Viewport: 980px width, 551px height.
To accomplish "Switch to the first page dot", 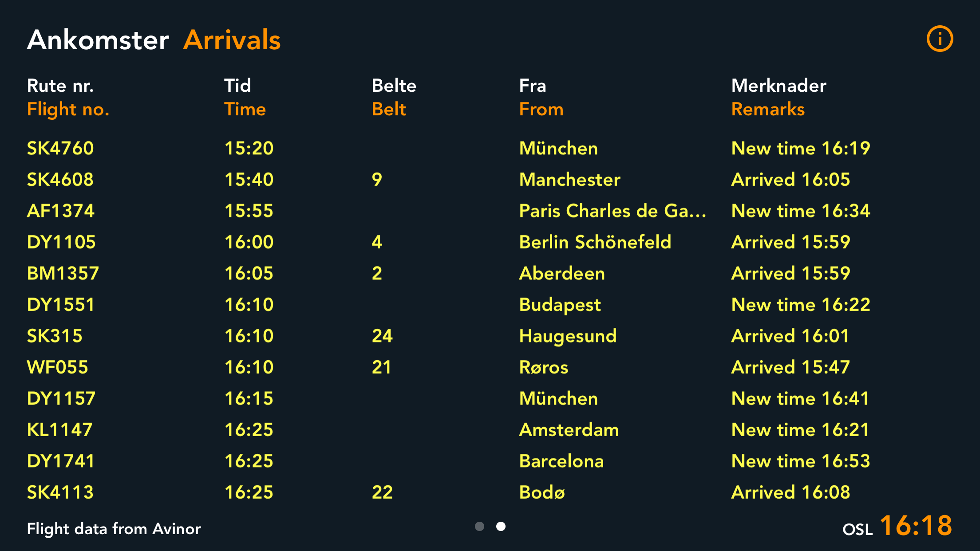I will (x=479, y=527).
